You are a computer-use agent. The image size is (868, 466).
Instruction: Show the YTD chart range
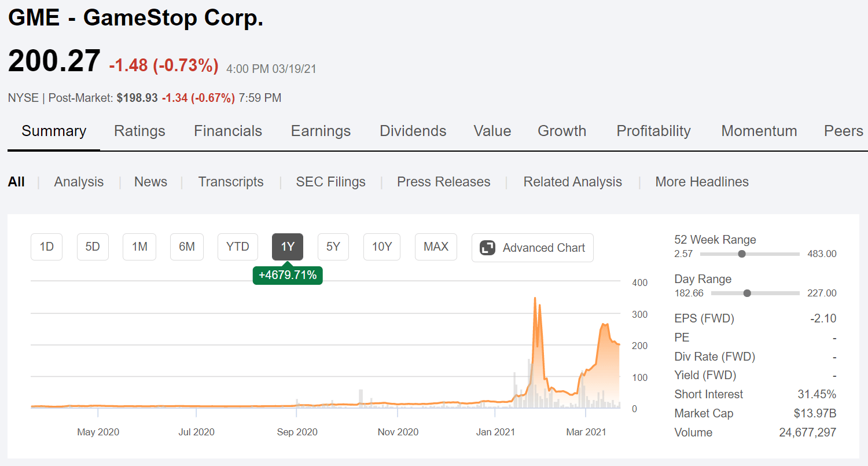pyautogui.click(x=238, y=247)
